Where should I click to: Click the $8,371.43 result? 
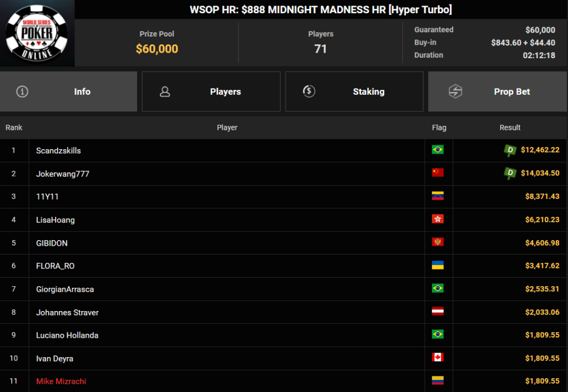point(542,196)
